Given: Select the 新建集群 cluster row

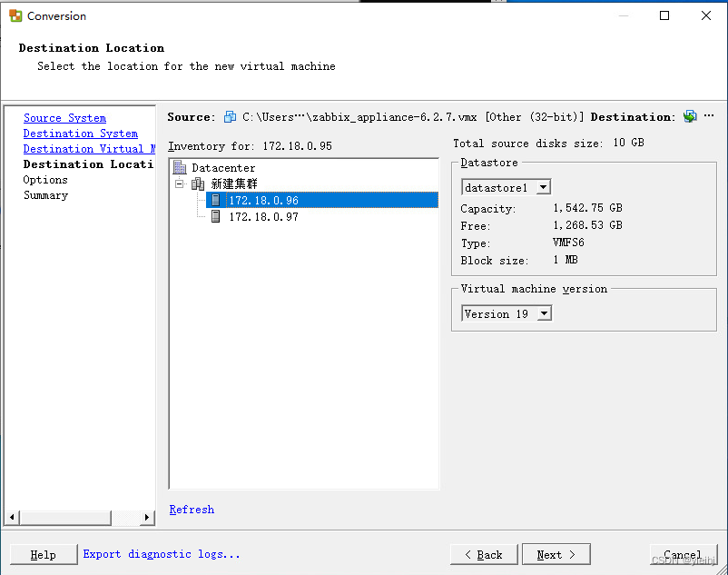Looking at the screenshot, I should [x=234, y=183].
